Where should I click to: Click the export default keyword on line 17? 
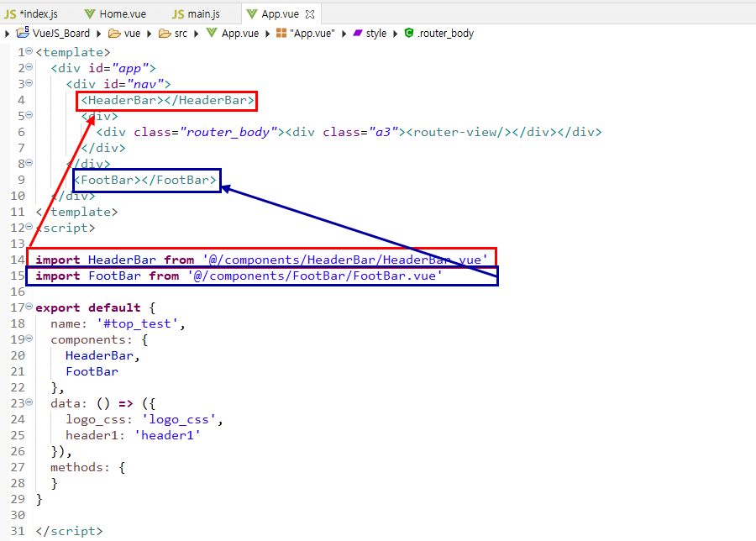click(87, 308)
